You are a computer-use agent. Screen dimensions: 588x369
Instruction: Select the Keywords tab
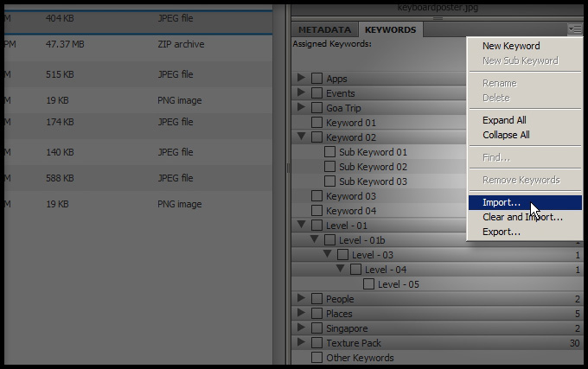[x=390, y=30]
